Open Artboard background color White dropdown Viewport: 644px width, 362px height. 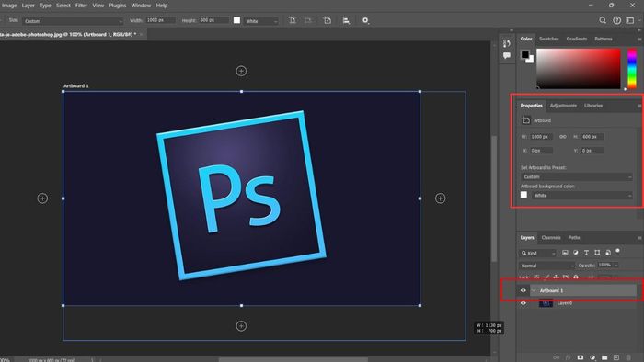pos(582,196)
